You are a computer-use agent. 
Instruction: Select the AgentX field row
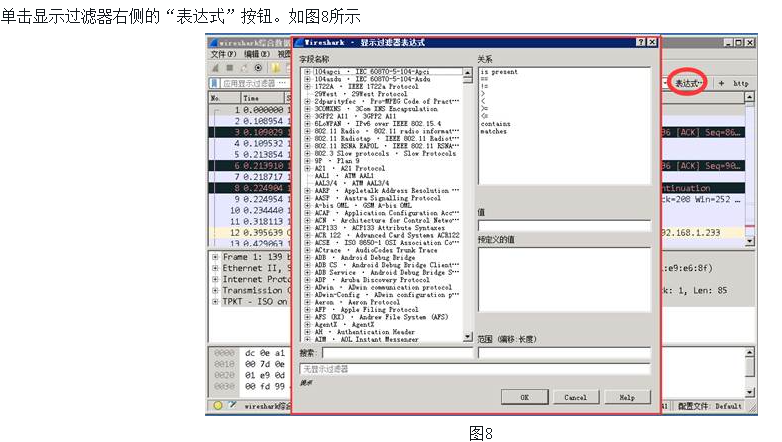pos(344,324)
